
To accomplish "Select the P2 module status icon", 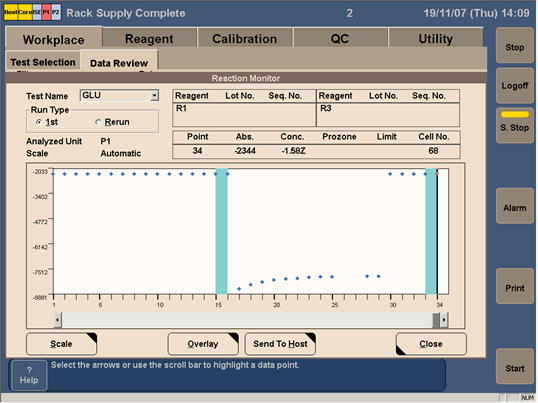I will 56,12.
